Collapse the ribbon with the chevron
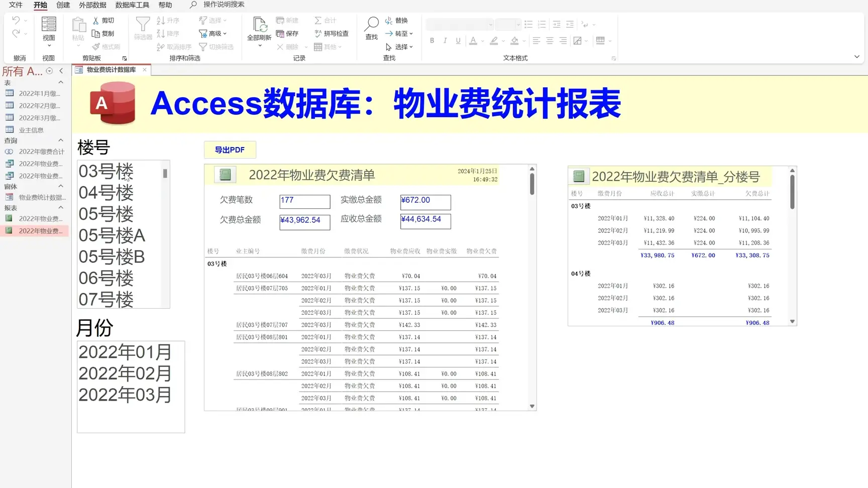Viewport: 868px width, 488px height. pyautogui.click(x=857, y=57)
